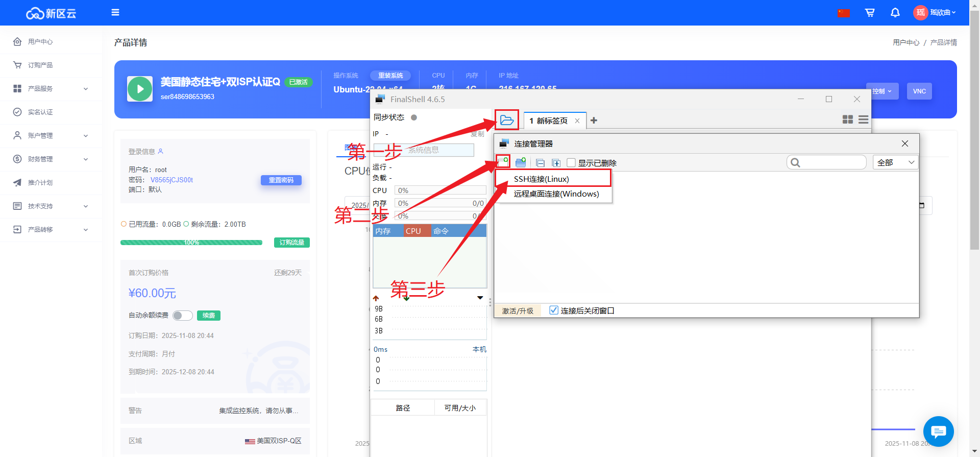Screen dimensions: 980x457
Task: Expand the 财务管理 sidebar menu
Action: point(51,159)
